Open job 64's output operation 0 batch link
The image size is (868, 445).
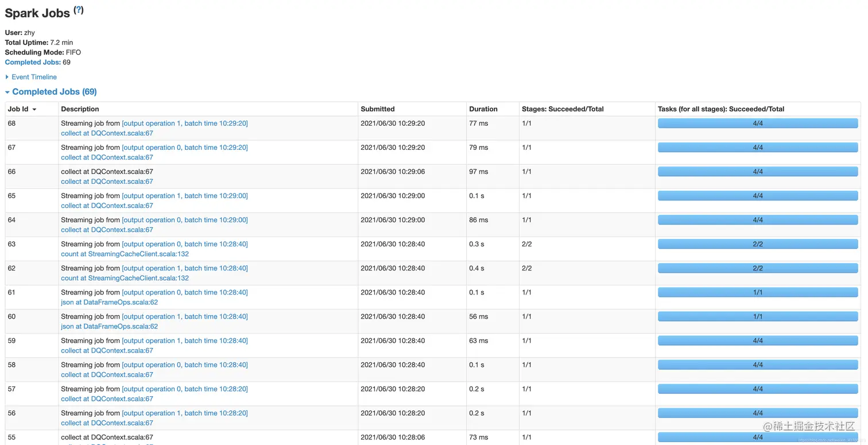pyautogui.click(x=185, y=220)
